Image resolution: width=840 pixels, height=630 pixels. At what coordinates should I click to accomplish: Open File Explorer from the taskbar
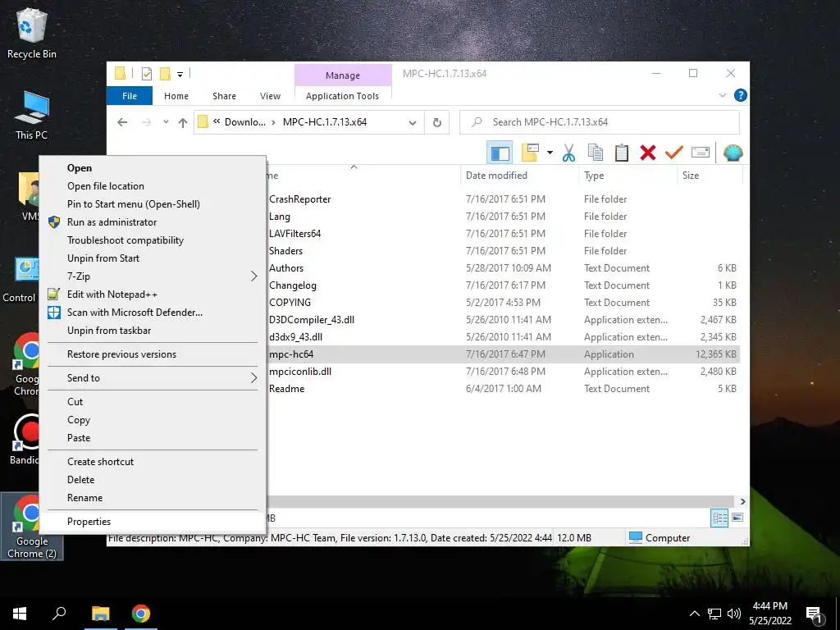(100, 614)
